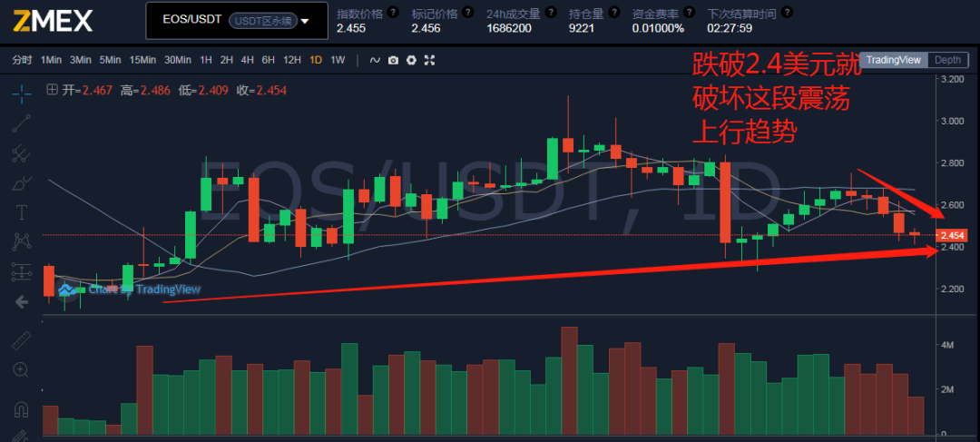This screenshot has width=980, height=442.
Task: Open help for 下次结算时间
Action: click(x=787, y=12)
